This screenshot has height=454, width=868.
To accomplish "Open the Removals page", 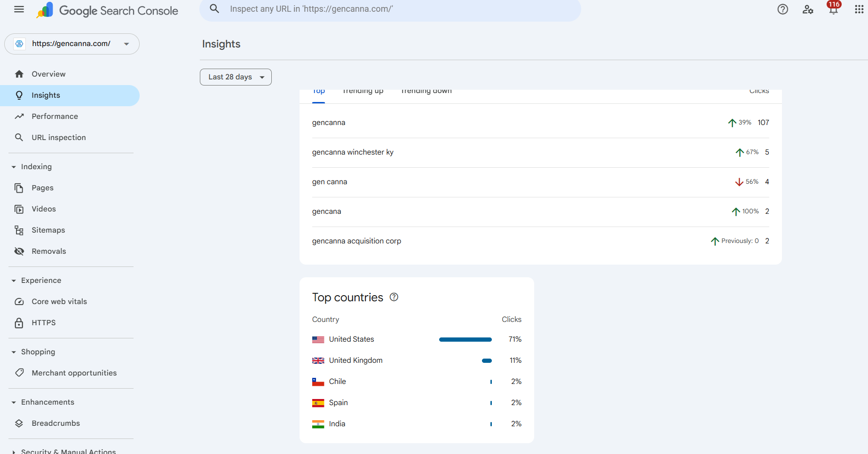I will 49,251.
